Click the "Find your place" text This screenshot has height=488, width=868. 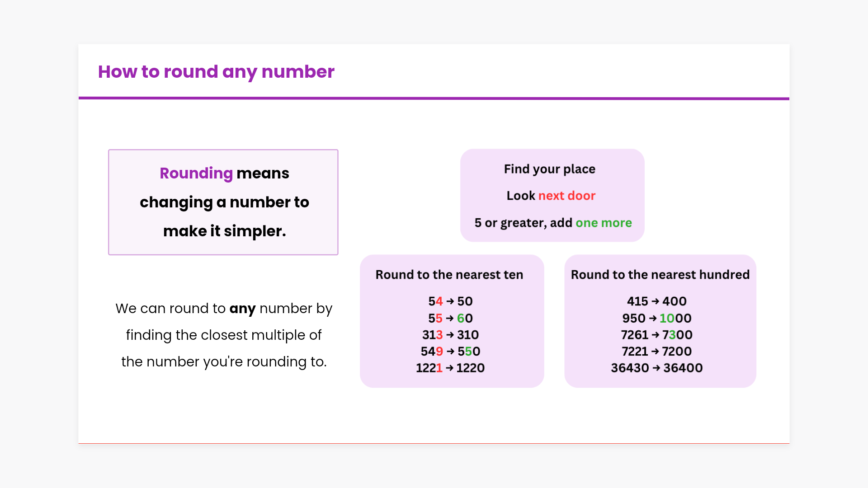pos(549,169)
